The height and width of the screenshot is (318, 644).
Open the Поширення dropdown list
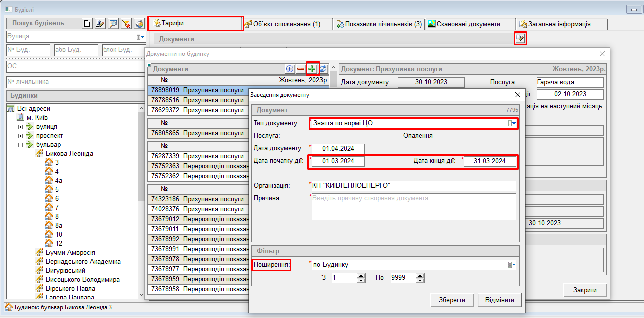point(512,265)
